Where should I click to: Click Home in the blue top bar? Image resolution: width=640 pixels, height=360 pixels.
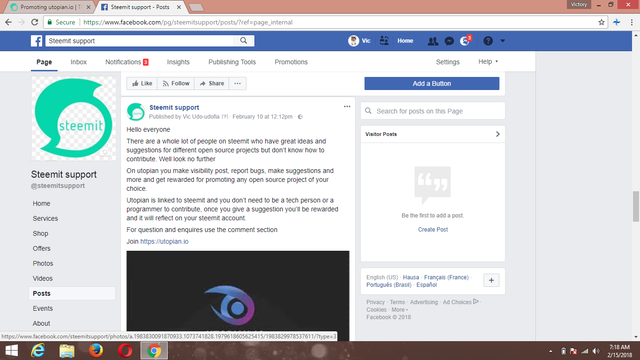[405, 41]
